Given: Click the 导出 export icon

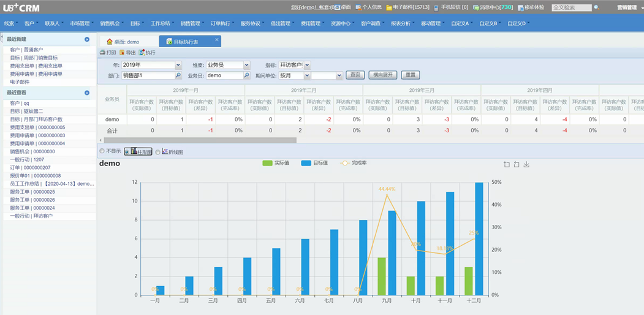Looking at the screenshot, I should click(122, 53).
